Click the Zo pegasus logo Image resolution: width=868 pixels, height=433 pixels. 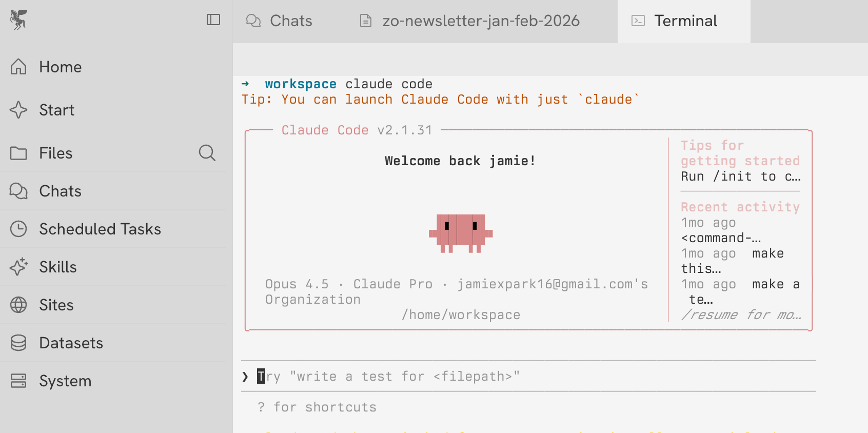(18, 19)
